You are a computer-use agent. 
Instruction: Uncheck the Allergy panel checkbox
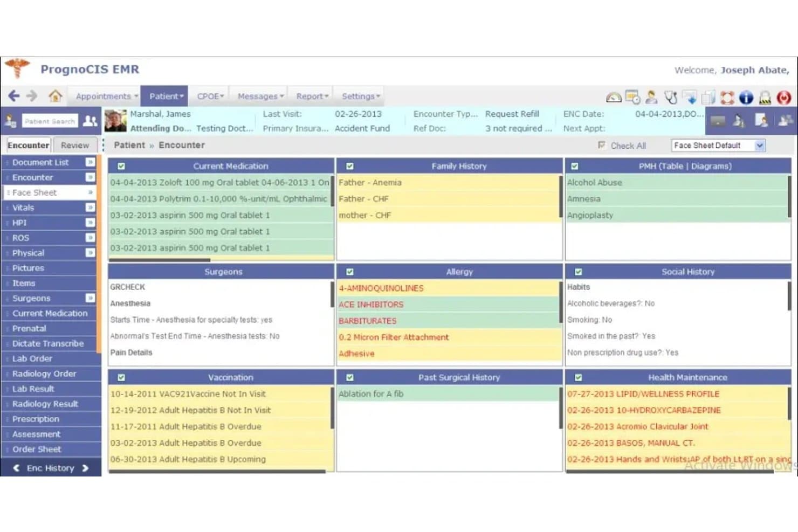pos(350,272)
